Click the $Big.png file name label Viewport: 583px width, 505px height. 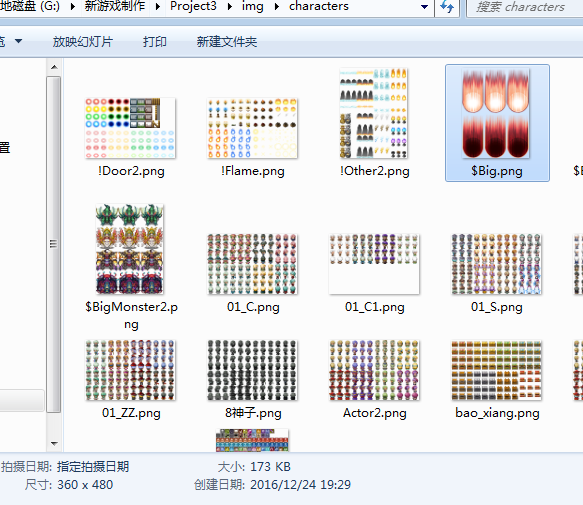pos(497,171)
